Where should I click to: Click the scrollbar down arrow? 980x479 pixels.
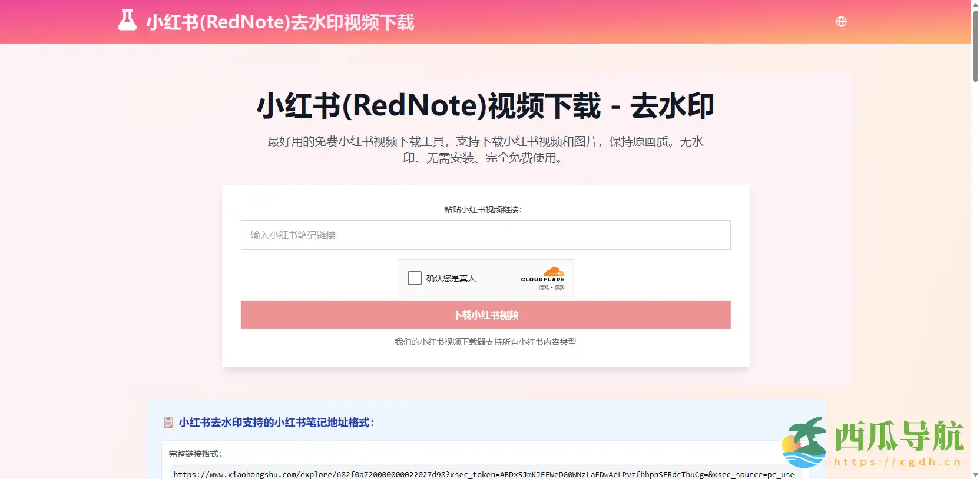[975, 474]
